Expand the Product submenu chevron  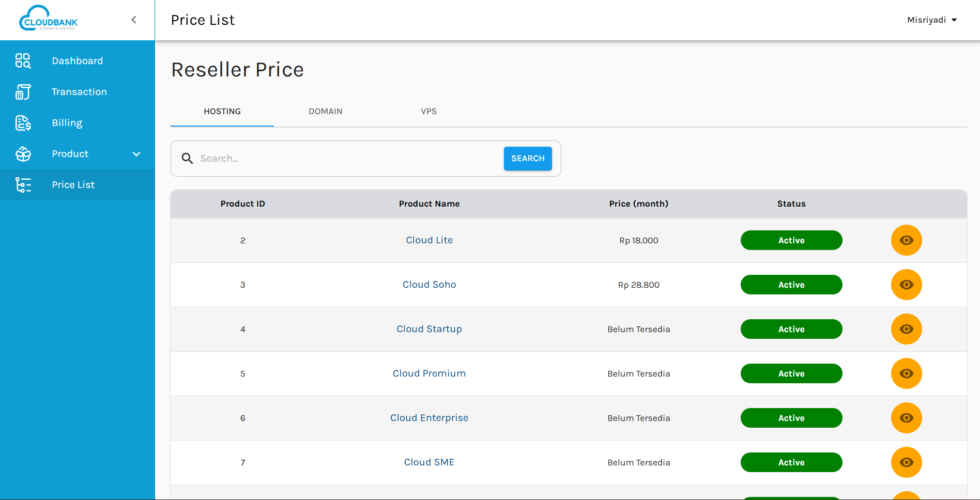[x=136, y=154]
